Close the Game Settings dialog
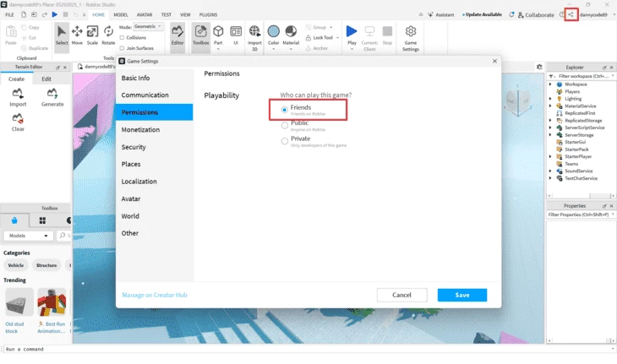 point(494,61)
